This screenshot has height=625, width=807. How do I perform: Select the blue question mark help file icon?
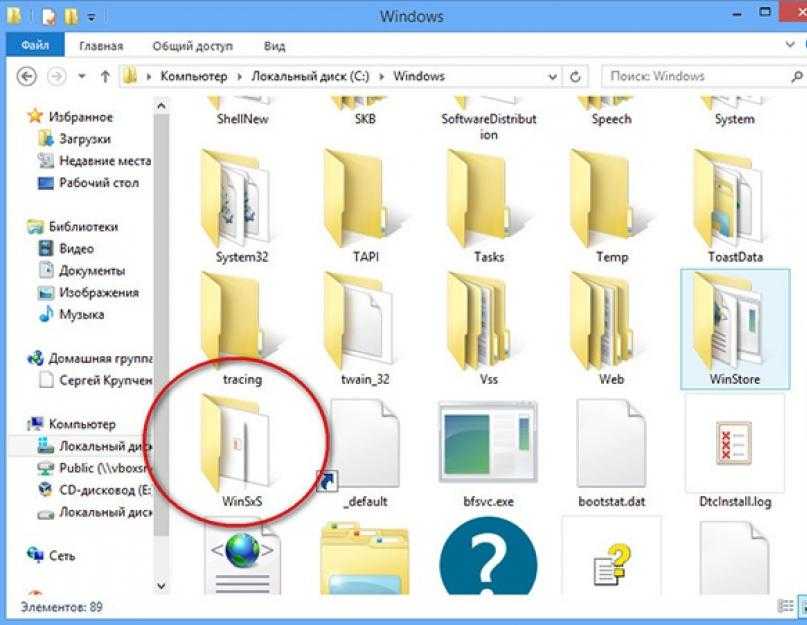coord(488,557)
